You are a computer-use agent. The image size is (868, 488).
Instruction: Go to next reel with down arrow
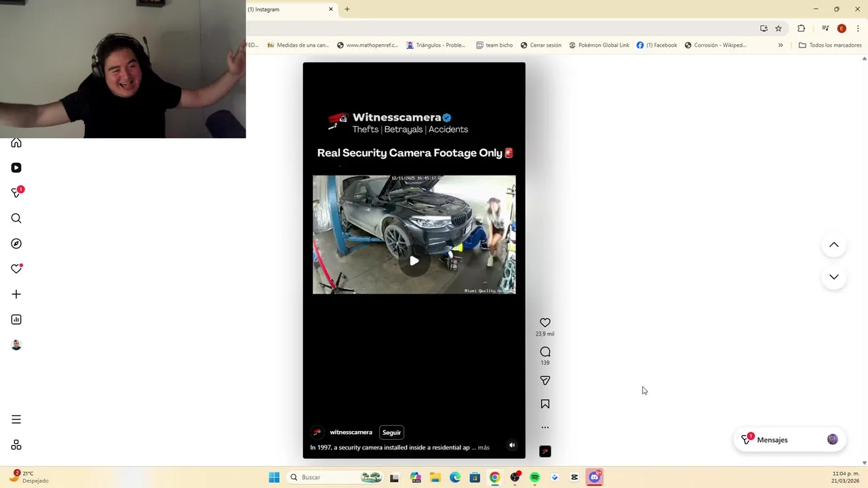click(834, 277)
